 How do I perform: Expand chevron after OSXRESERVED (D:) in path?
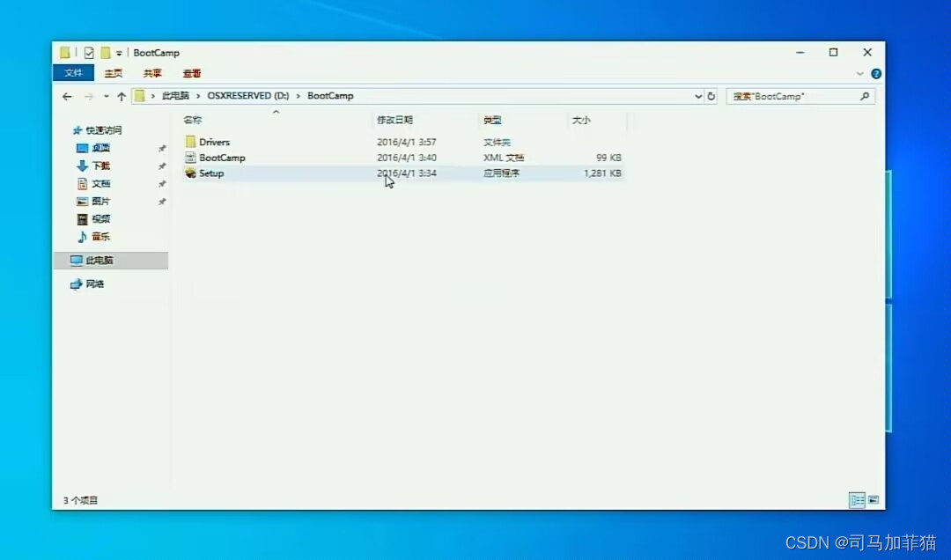(x=299, y=97)
